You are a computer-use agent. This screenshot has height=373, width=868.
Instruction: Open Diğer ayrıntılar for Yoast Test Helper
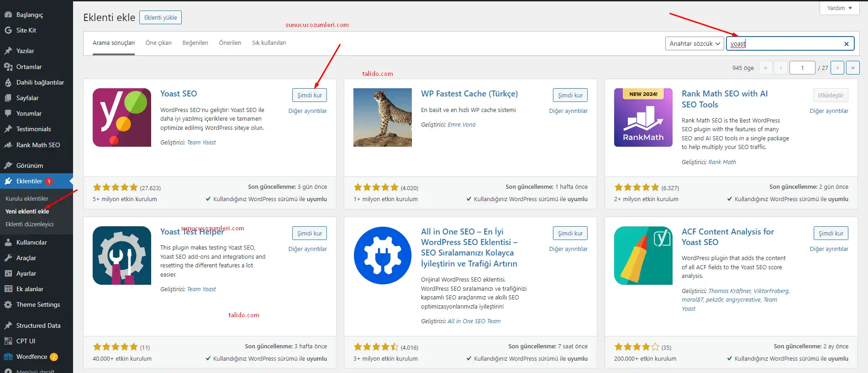coord(308,249)
